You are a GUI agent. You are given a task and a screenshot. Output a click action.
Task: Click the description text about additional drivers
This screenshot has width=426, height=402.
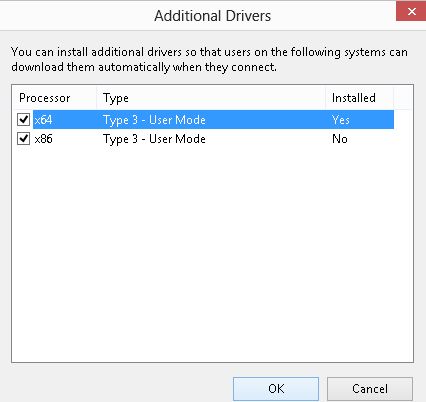pyautogui.click(x=209, y=59)
